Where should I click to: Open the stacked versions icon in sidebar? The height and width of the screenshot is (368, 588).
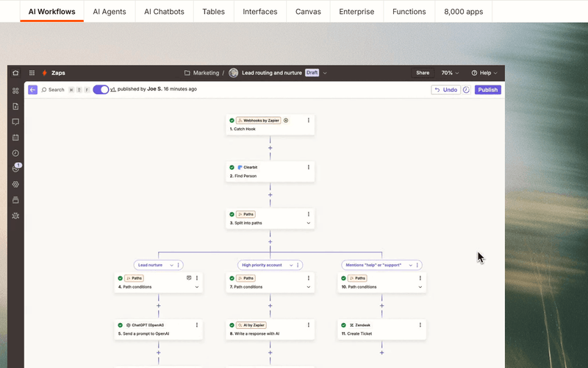tap(15, 200)
